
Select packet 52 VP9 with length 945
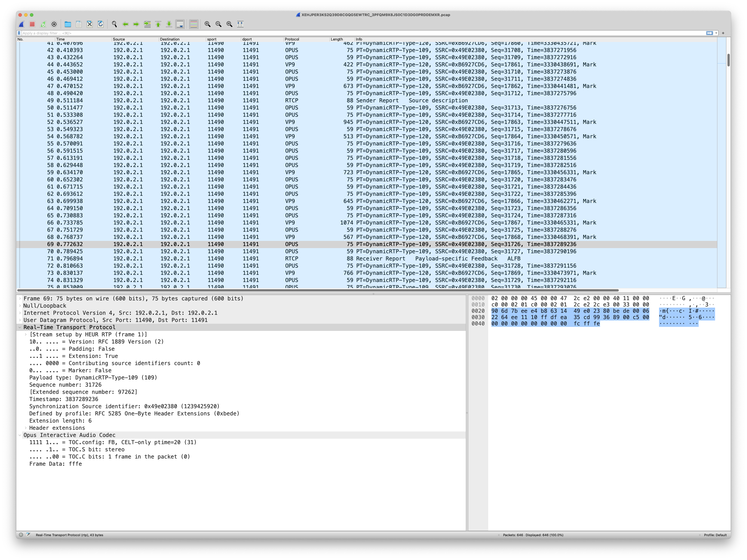[367, 122]
